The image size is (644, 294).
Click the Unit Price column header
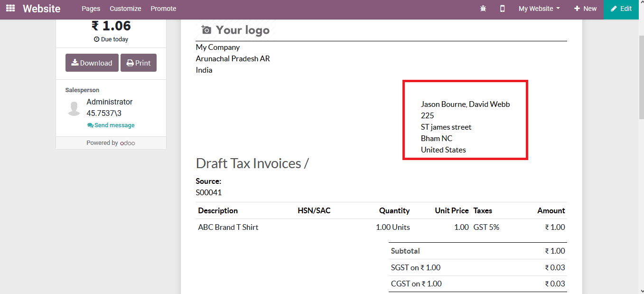(452, 210)
